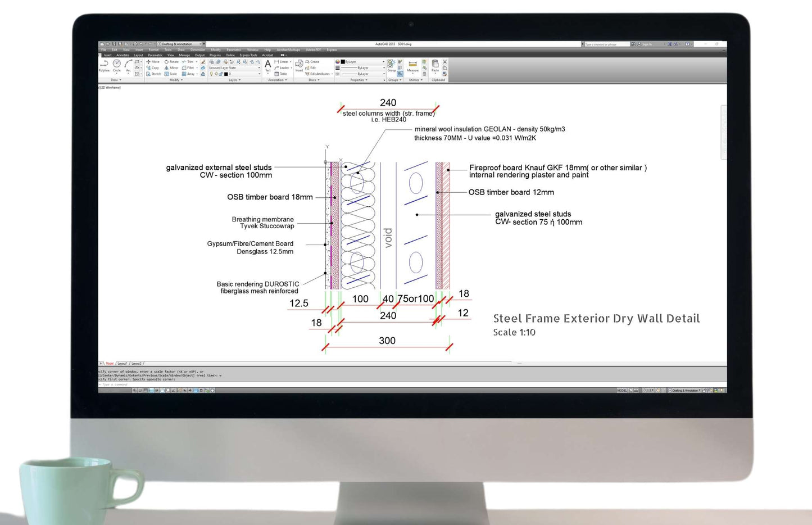Screen dimensions: 812x525
Task: Open status bar Drafting & Annotation workspace switcher
Action: (686, 390)
